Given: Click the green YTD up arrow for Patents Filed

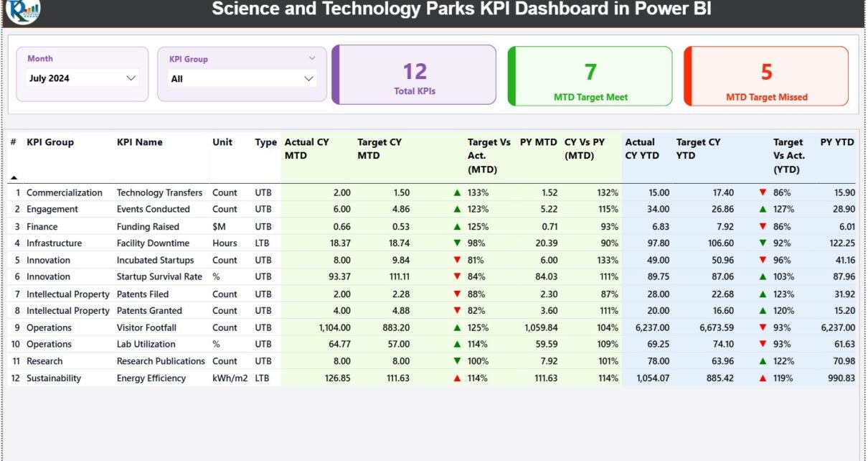Looking at the screenshot, I should tap(763, 294).
